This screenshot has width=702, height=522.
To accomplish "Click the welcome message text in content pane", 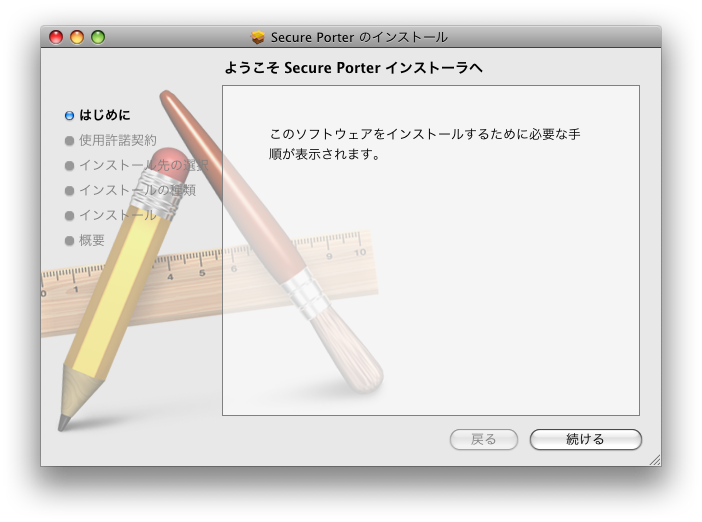I will (424, 144).
